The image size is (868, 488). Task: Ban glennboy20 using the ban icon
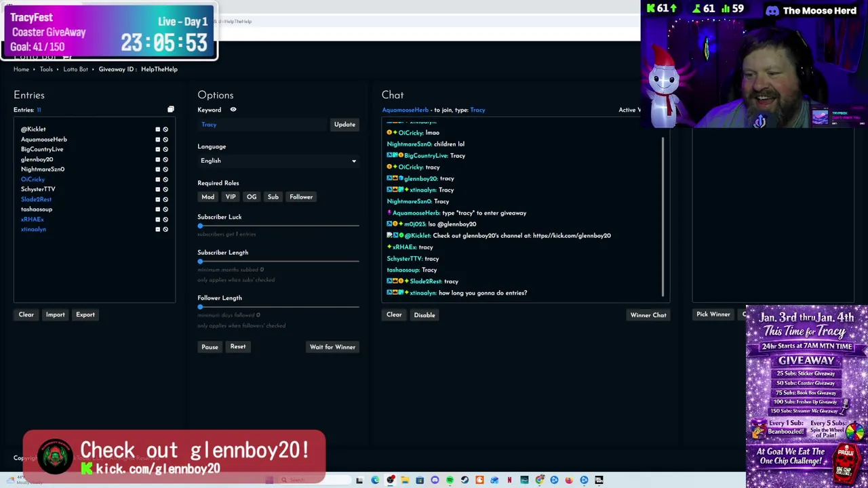165,159
